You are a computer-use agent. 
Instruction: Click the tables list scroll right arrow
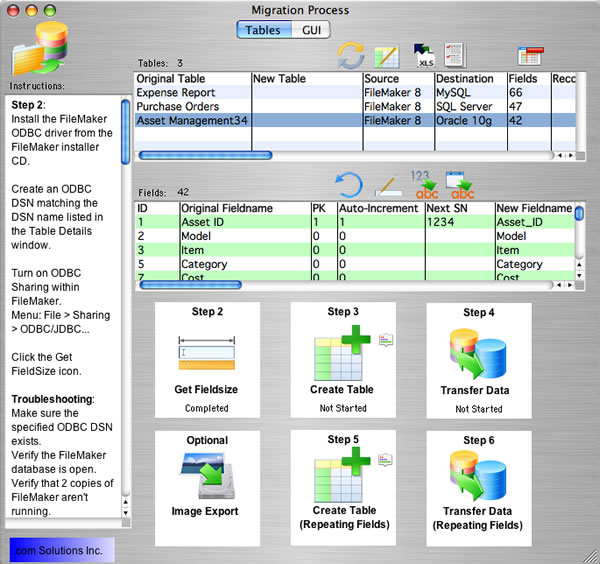[571, 155]
